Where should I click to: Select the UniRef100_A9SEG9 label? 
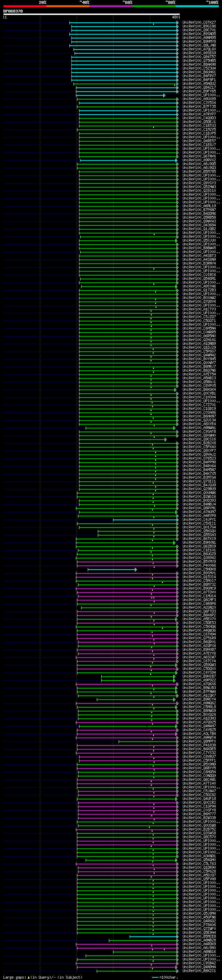(x=199, y=53)
